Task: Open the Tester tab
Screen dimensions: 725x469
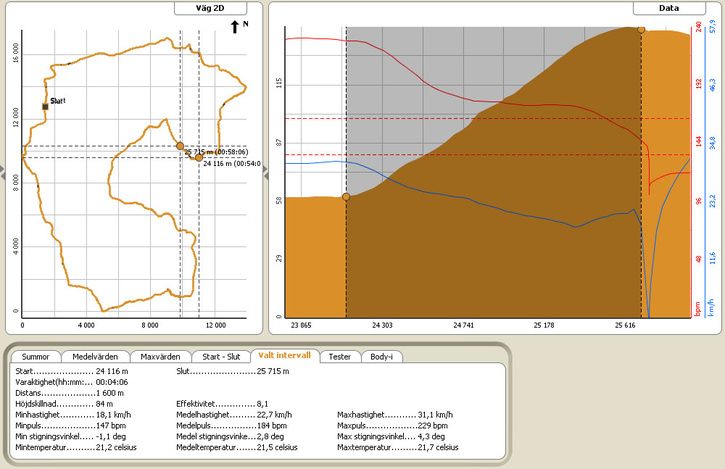Action: point(339,357)
